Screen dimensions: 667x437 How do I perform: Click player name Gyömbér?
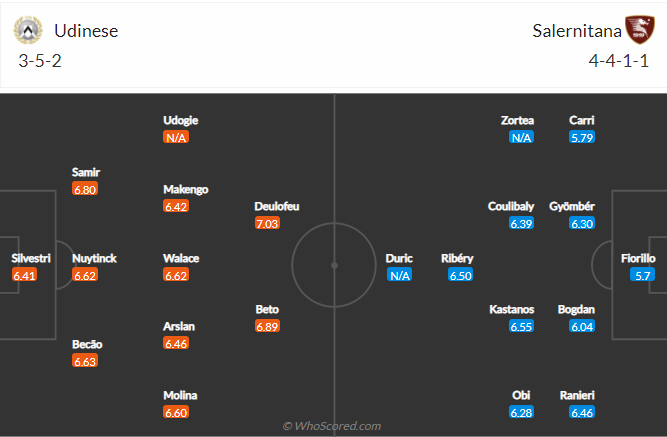(x=572, y=206)
